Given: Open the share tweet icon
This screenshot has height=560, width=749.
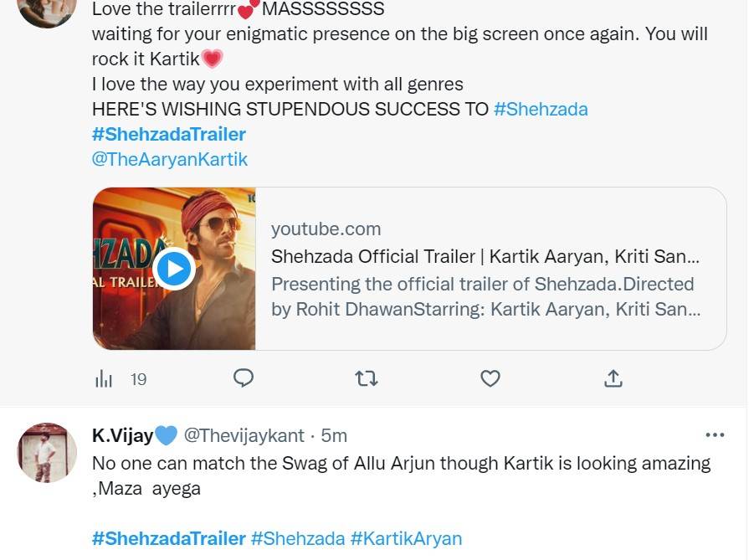Looking at the screenshot, I should pos(613,378).
